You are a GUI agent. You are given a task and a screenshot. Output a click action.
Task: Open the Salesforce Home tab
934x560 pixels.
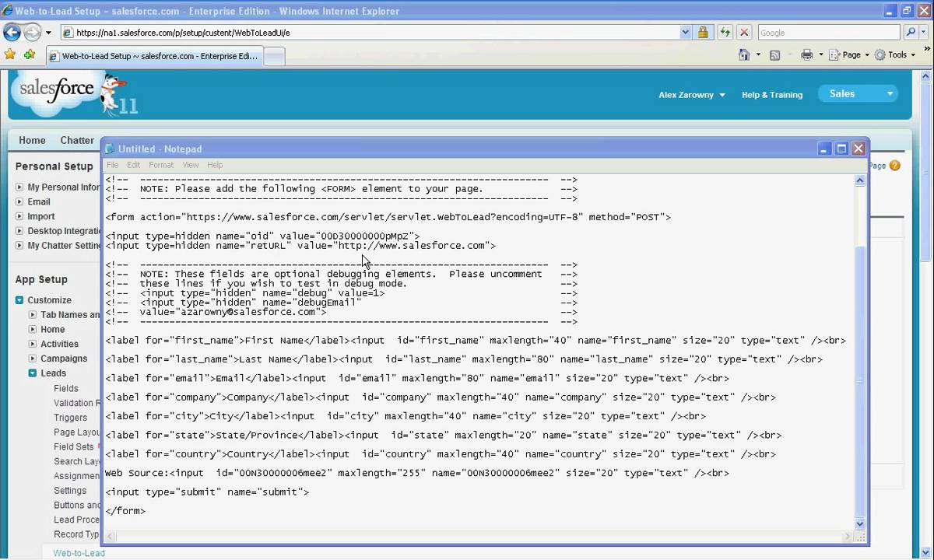point(32,140)
